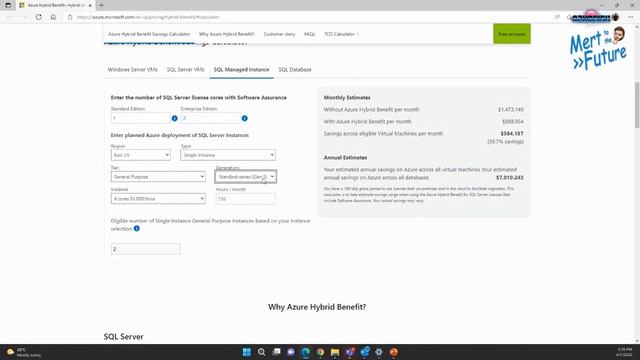The image size is (640, 360).
Task: Click the '$584.187' monthly savings value
Action: coord(512,133)
